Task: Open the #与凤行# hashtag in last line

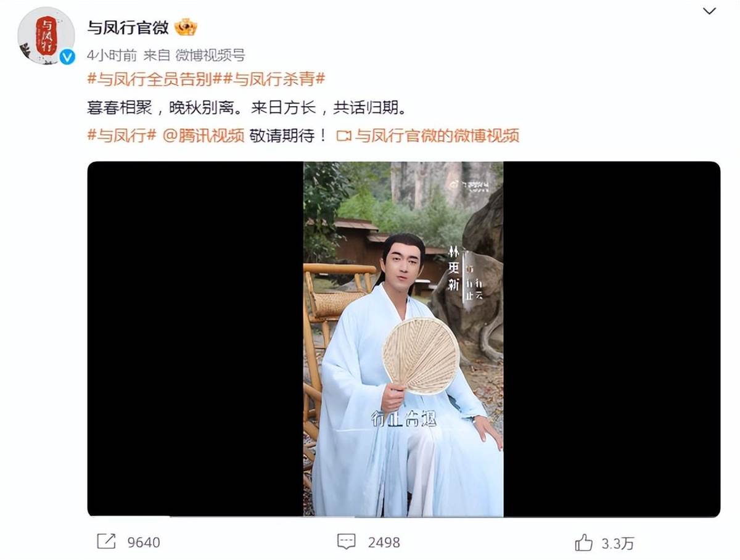Action: click(x=121, y=136)
